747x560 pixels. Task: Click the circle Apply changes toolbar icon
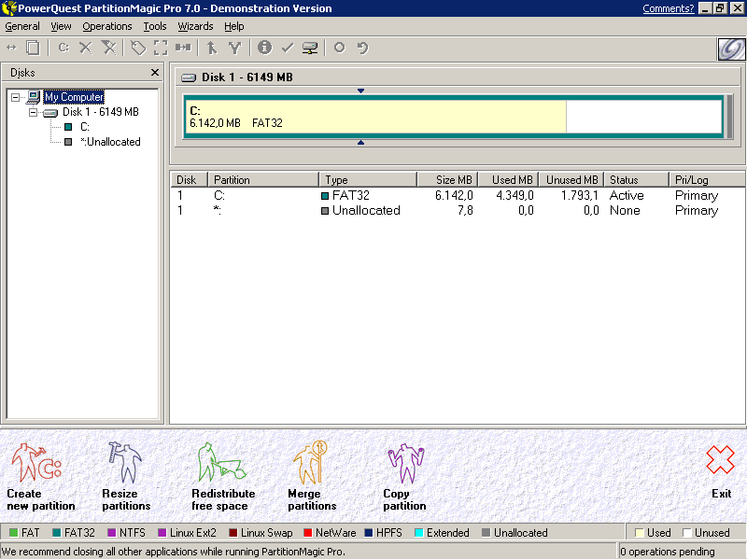339,48
